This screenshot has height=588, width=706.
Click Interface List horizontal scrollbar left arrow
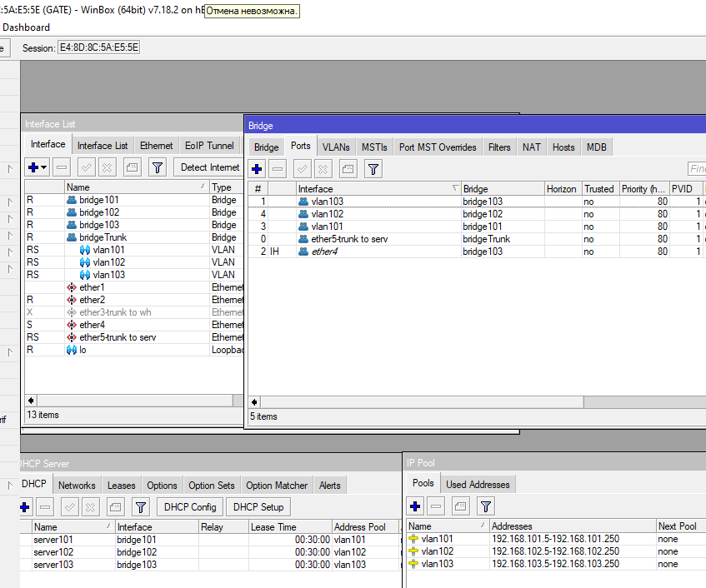click(x=31, y=401)
